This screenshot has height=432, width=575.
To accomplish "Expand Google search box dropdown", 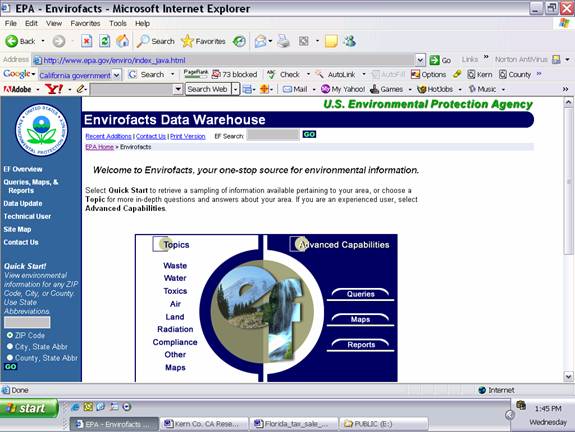I will (116, 75).
